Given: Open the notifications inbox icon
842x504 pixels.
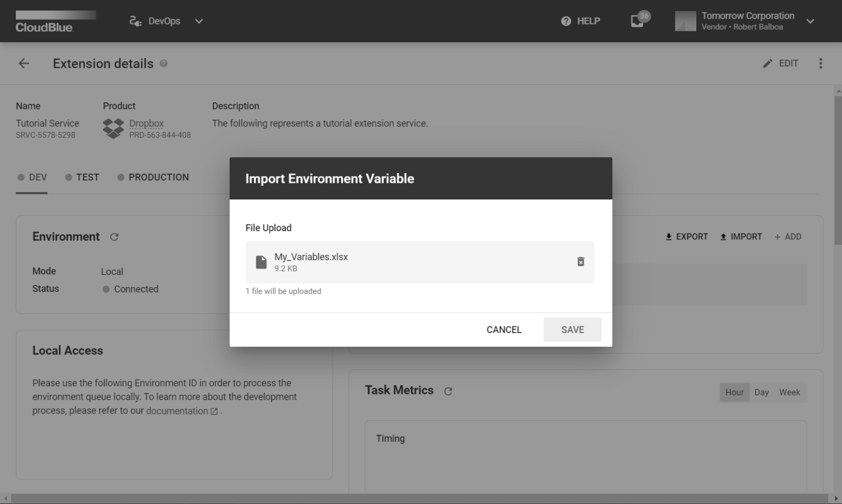Looking at the screenshot, I should pos(638,21).
